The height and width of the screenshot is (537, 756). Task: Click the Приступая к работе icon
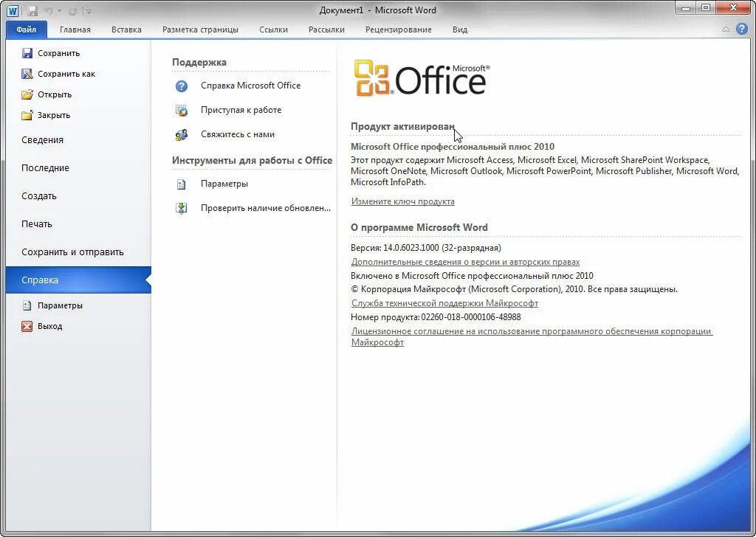coord(182,111)
